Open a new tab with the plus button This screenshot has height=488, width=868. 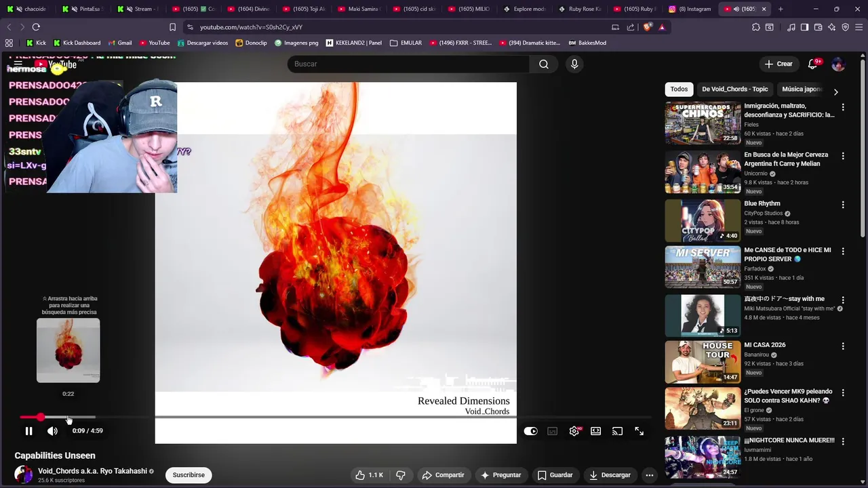781,9
